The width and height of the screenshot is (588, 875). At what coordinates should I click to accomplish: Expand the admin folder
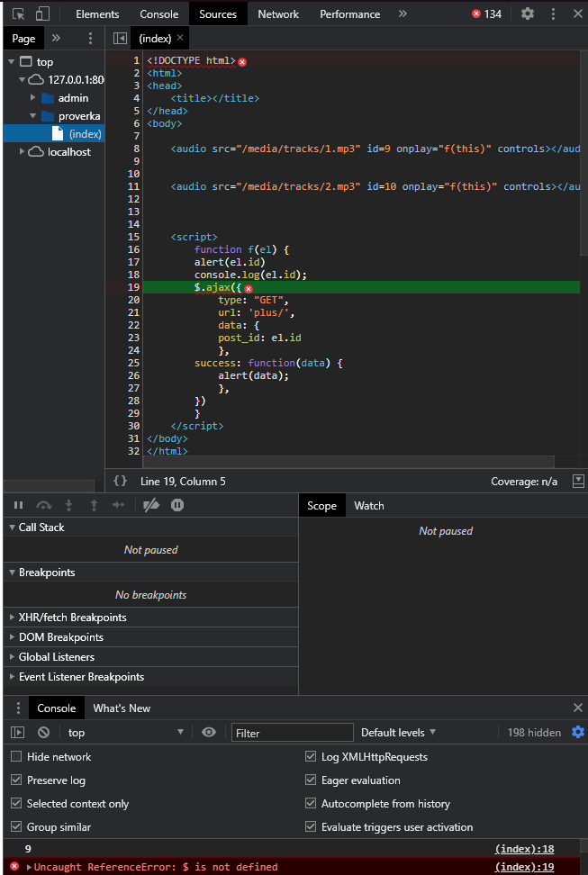pyautogui.click(x=33, y=97)
